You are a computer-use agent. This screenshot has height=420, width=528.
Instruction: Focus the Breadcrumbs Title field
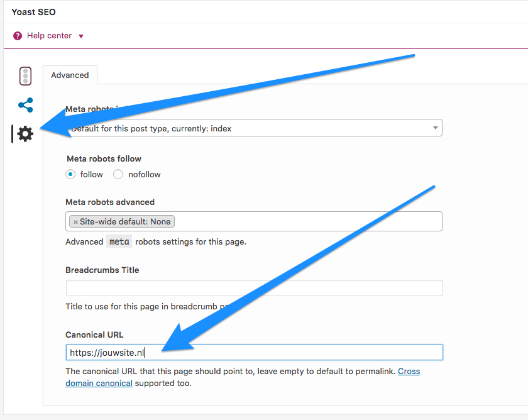tap(254, 288)
